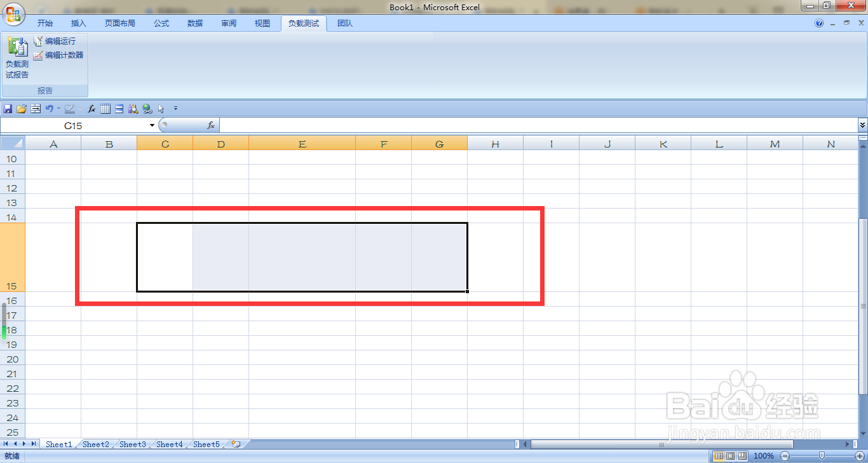This screenshot has width=868, height=463.
Task: Click the Insert Worksheet tab icon
Action: [236, 444]
